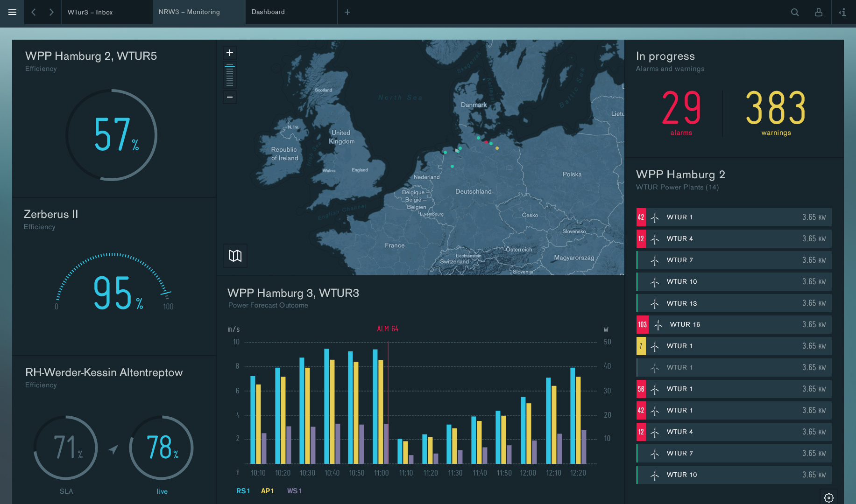The image size is (856, 504).
Task: Click the wind turbine icon next to WTUR 16
Action: click(x=658, y=324)
